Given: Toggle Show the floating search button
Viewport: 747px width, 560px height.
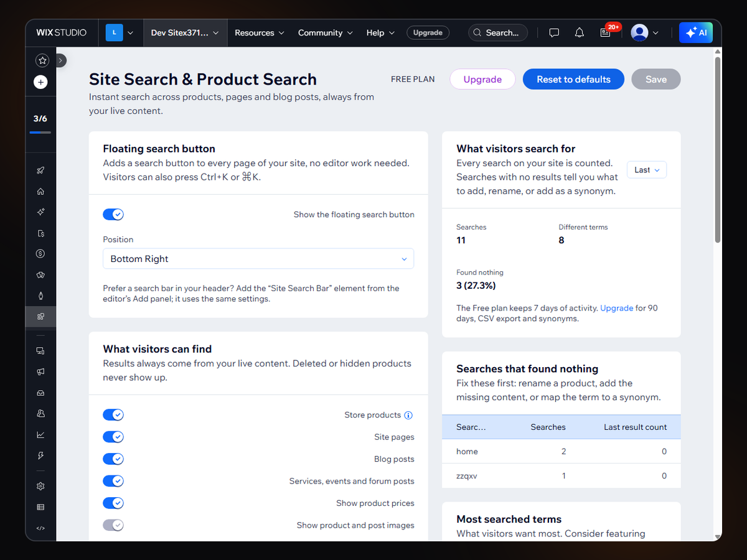Looking at the screenshot, I should pos(113,215).
